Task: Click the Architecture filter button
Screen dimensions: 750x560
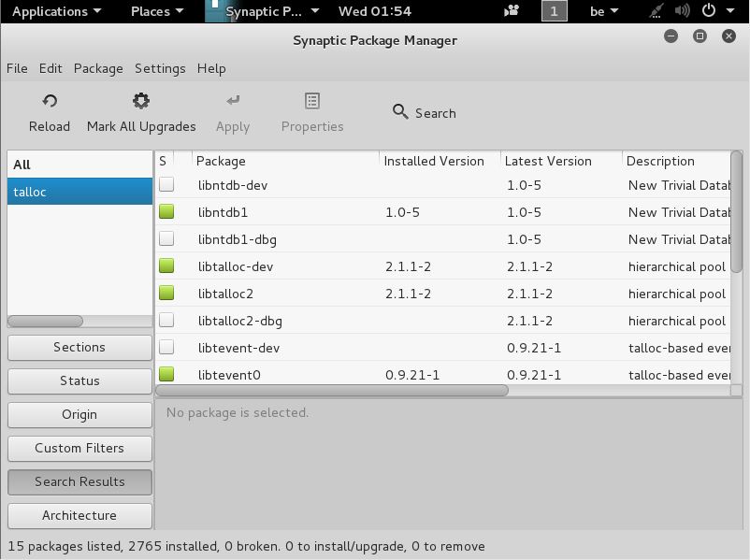Action: tap(79, 515)
